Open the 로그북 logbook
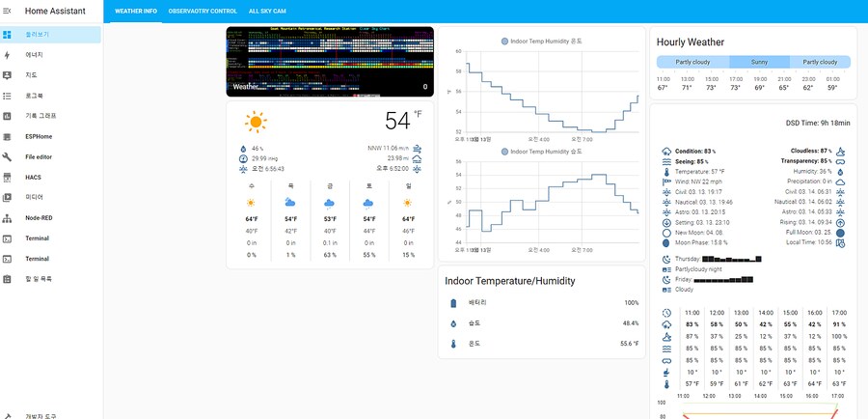This screenshot has height=419, width=868. pyautogui.click(x=51, y=96)
